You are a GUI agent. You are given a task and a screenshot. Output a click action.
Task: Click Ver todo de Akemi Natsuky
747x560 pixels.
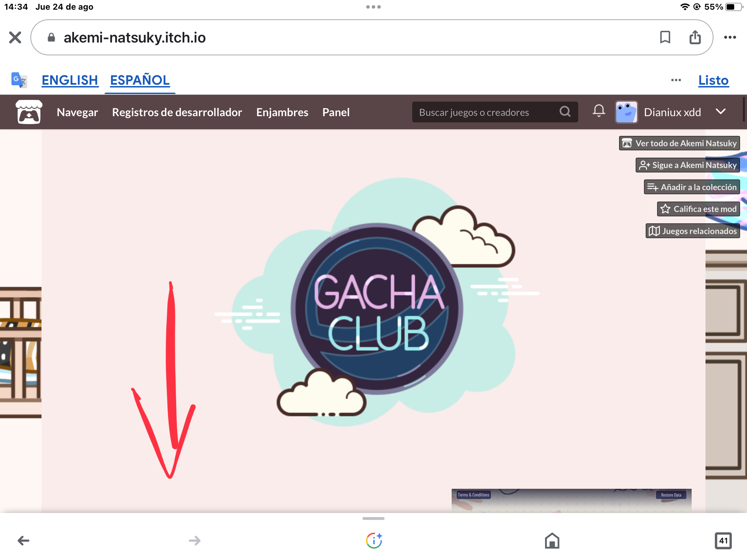(x=679, y=143)
